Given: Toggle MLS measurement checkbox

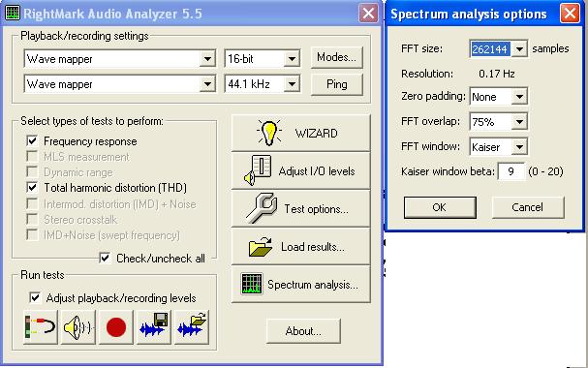Looking at the screenshot, I should point(32,156).
